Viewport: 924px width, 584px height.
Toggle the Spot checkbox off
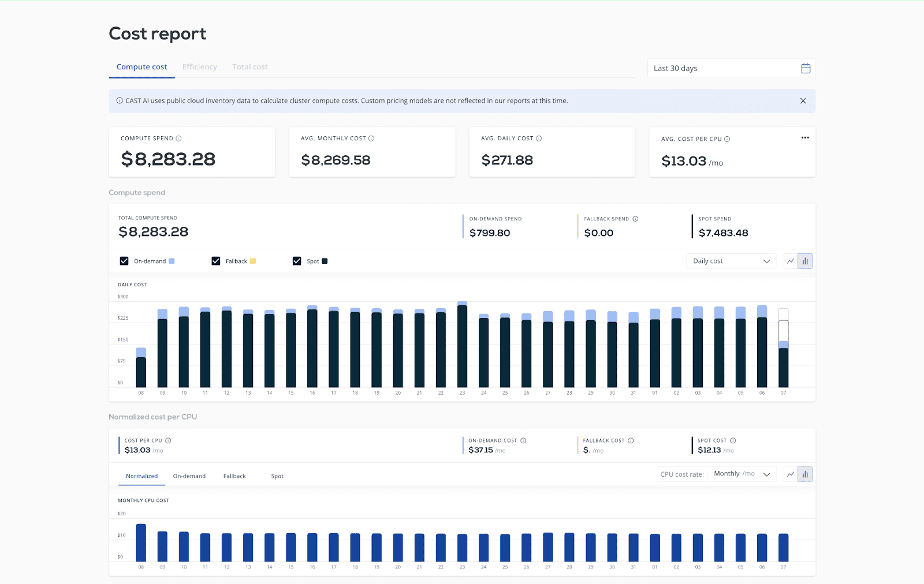coord(297,261)
